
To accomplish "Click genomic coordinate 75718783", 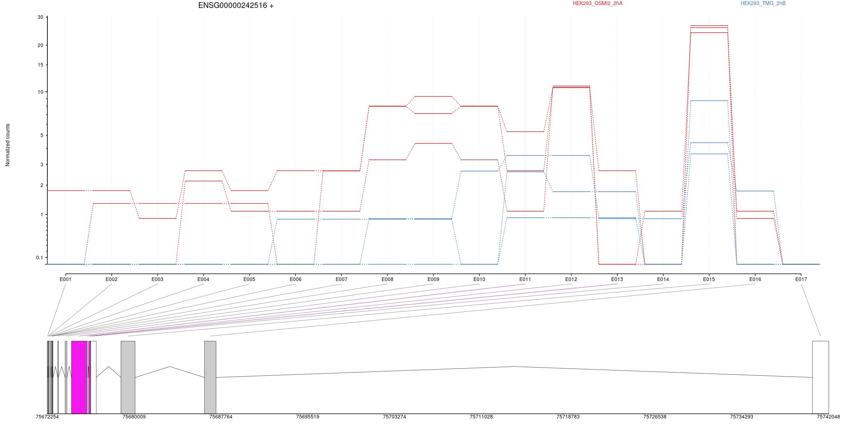I will (568, 417).
